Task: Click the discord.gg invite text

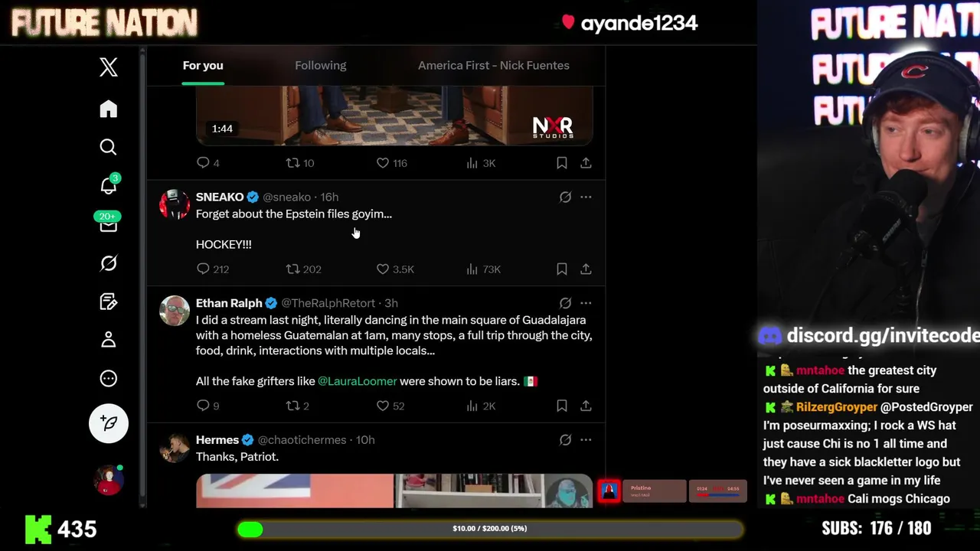Action: point(883,335)
